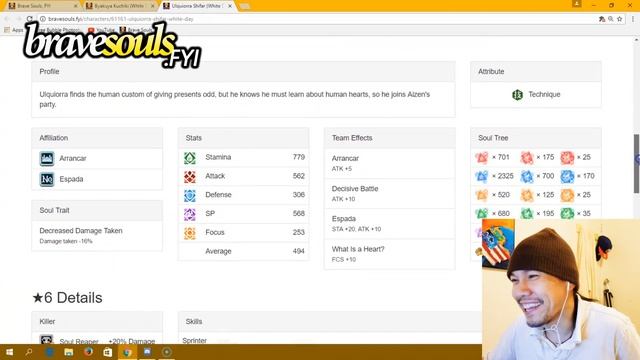Switch to the Byakuya Kuchiki tab
Viewport: 640px width, 360px height.
coord(118,6)
